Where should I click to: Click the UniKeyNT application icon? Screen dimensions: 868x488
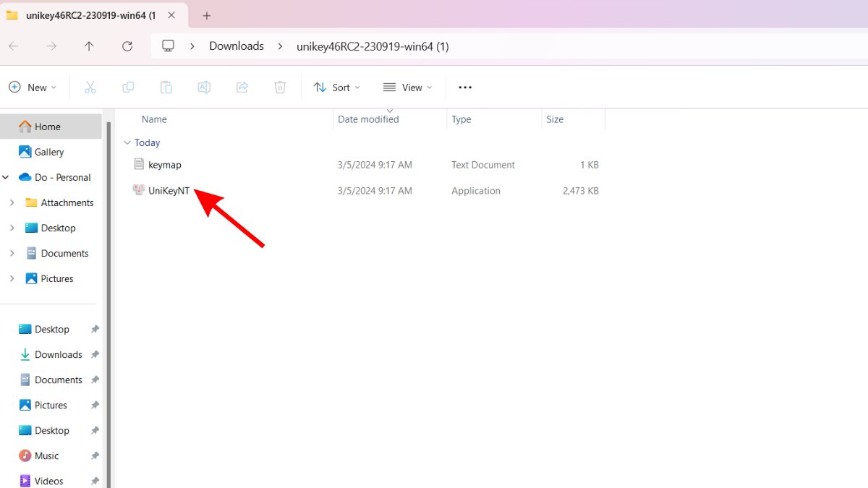click(x=140, y=190)
